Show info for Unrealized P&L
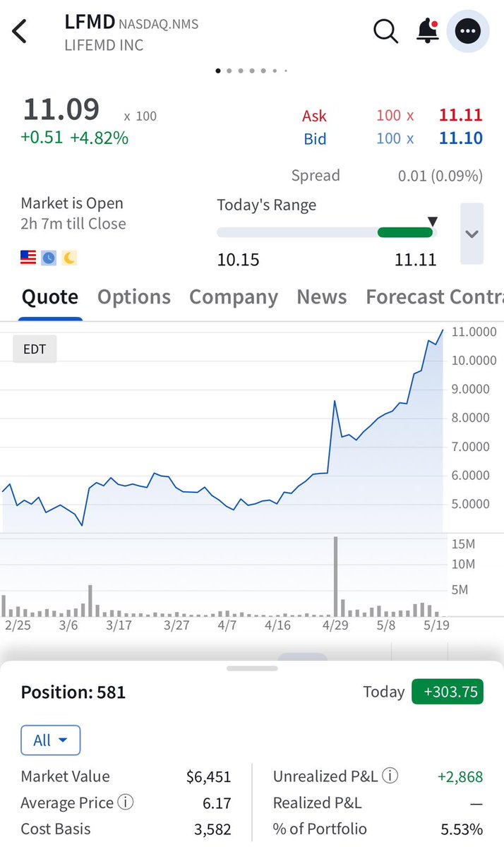 click(x=390, y=776)
